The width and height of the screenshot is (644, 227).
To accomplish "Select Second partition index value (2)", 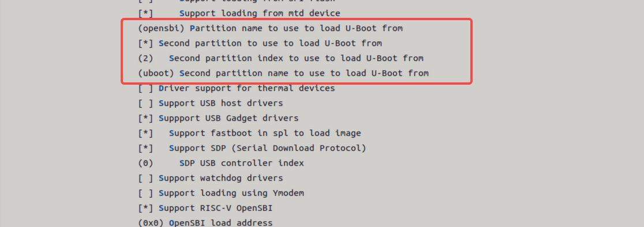I will point(280,58).
